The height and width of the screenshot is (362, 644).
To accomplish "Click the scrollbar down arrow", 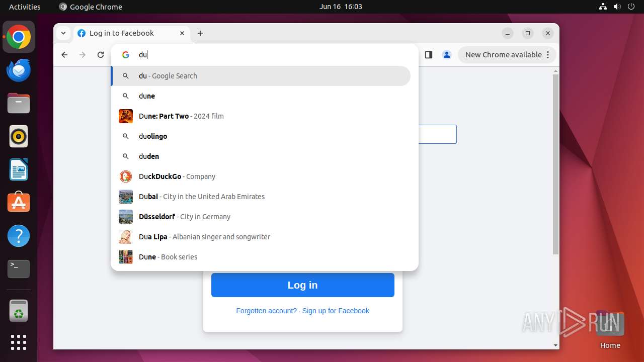I will pyautogui.click(x=555, y=345).
